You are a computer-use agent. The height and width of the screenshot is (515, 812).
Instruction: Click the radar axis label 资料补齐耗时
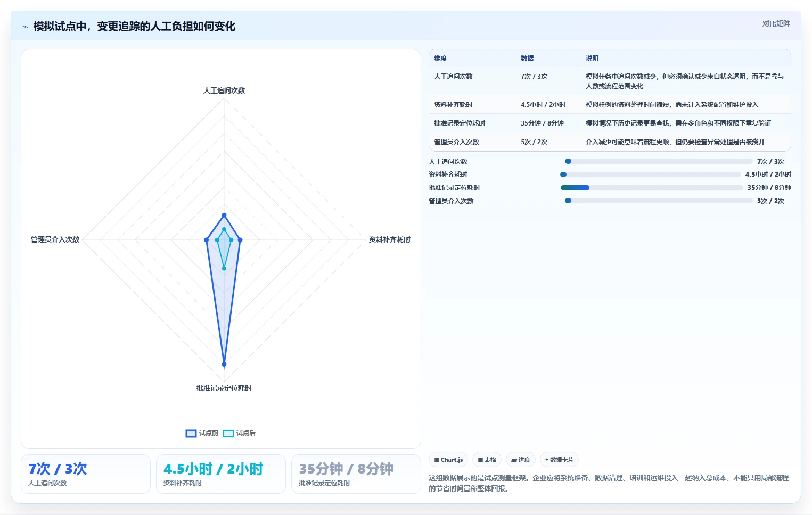(x=390, y=240)
